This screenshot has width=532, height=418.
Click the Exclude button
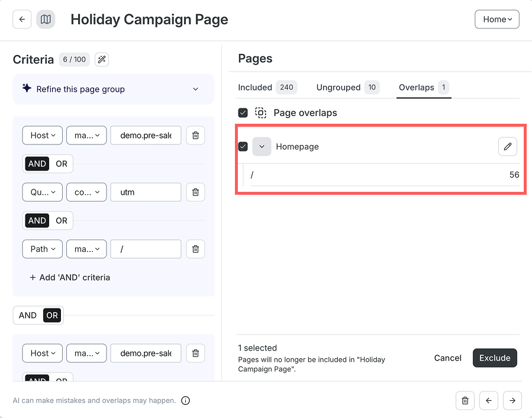click(x=495, y=358)
